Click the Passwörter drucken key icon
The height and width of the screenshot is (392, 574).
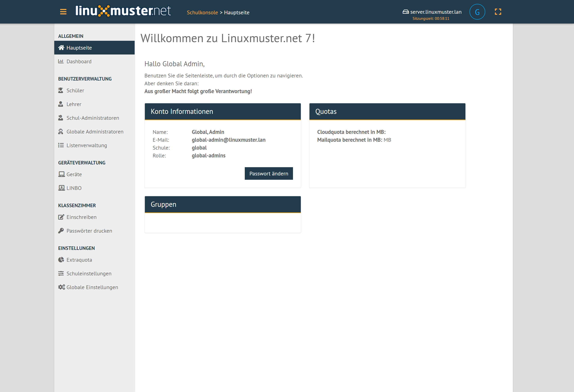61,231
